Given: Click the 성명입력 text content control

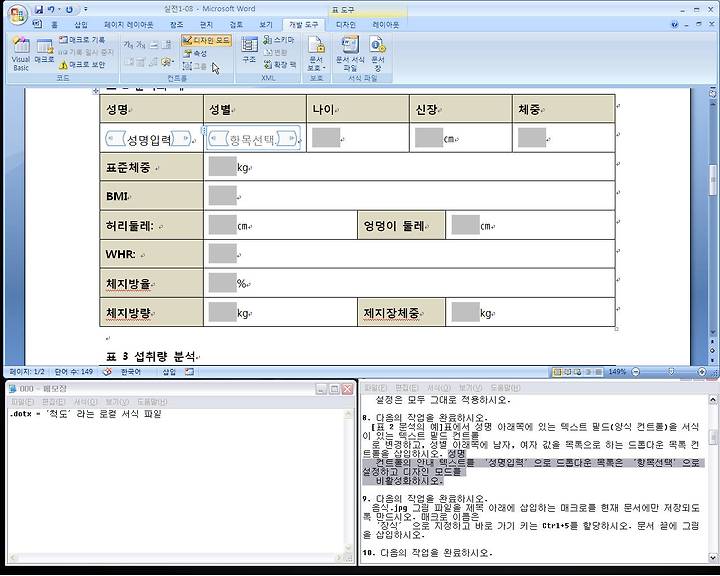Looking at the screenshot, I should [x=149, y=138].
